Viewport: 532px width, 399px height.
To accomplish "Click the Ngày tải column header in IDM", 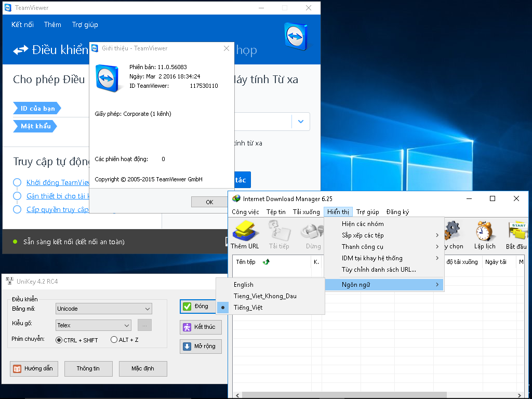I will [499, 262].
